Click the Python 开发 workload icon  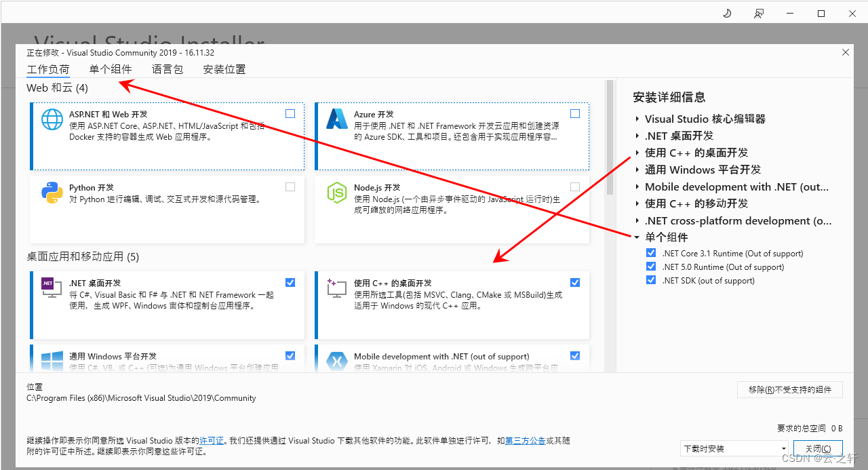[52, 193]
